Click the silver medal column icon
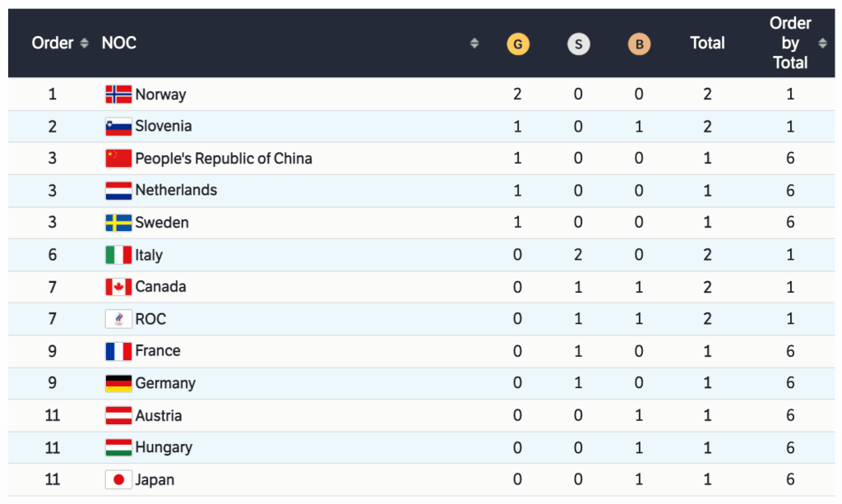 click(578, 44)
